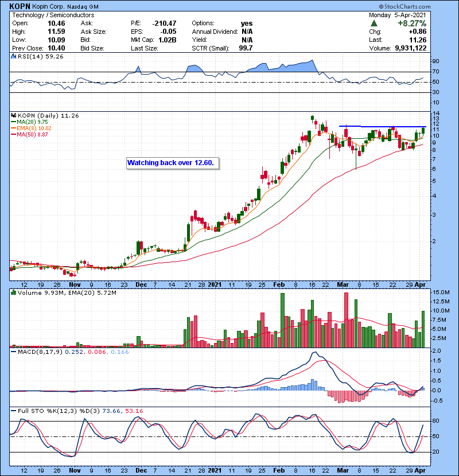Image resolution: width=459 pixels, height=476 pixels.
Task: Click the P/E value -210.47
Action: pyautogui.click(x=164, y=24)
